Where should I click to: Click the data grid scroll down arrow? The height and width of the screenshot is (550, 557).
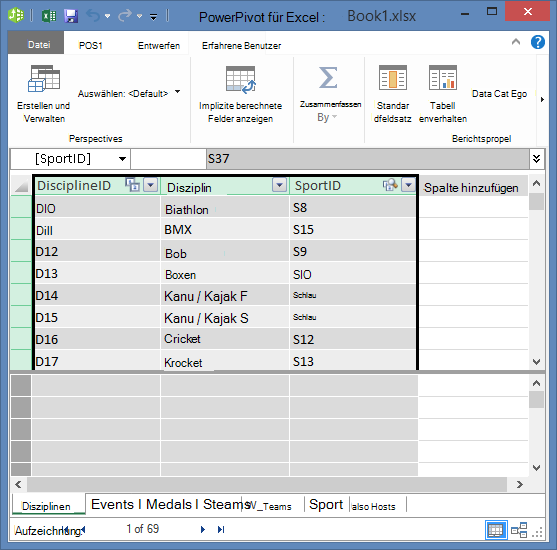tap(536, 362)
